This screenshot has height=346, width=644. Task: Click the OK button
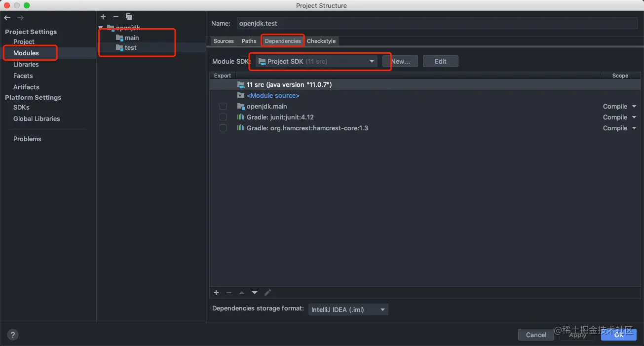click(619, 335)
